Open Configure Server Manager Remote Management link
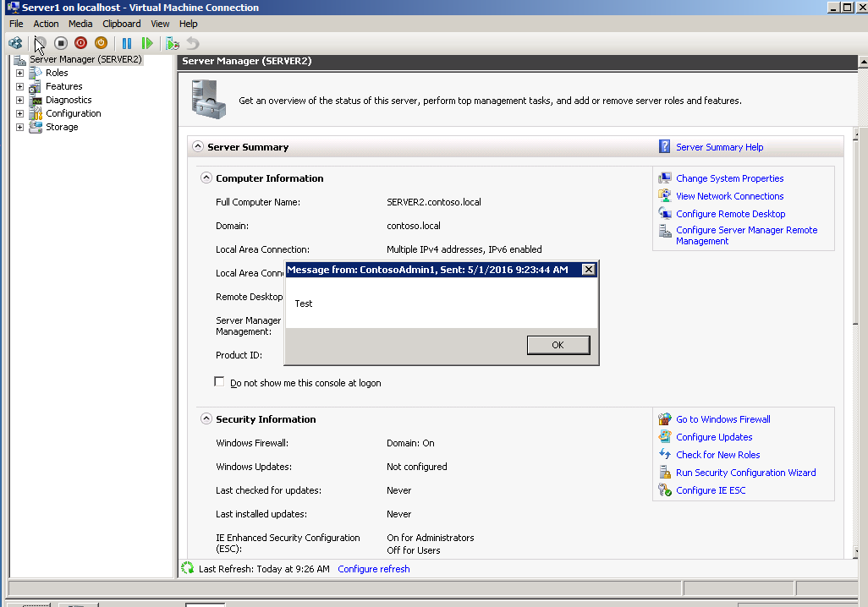The width and height of the screenshot is (868, 607). click(747, 236)
